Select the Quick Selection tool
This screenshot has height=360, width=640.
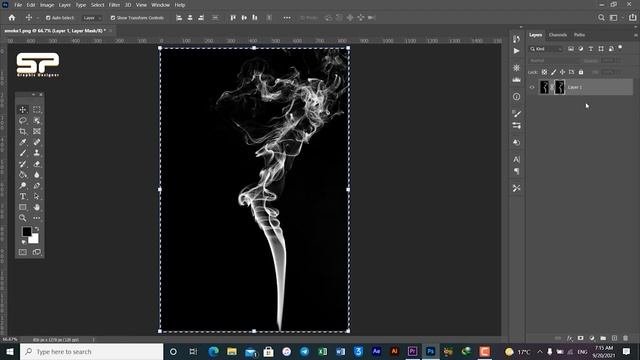tap(37, 120)
